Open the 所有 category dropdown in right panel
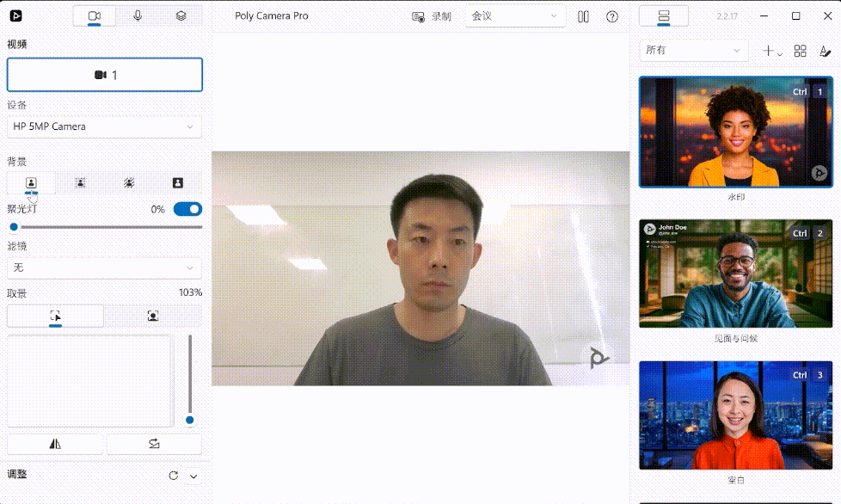The height and width of the screenshot is (504, 841). tap(693, 50)
